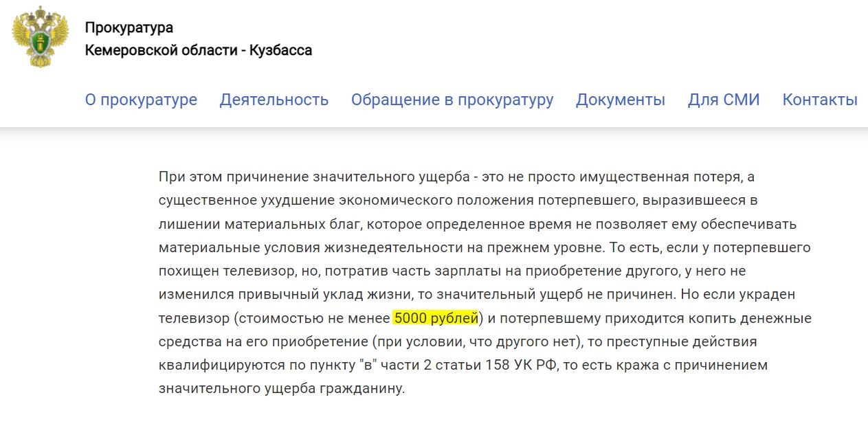The image size is (868, 426).
Task: Go to "Обращение в прокуратуру"
Action: [x=452, y=100]
